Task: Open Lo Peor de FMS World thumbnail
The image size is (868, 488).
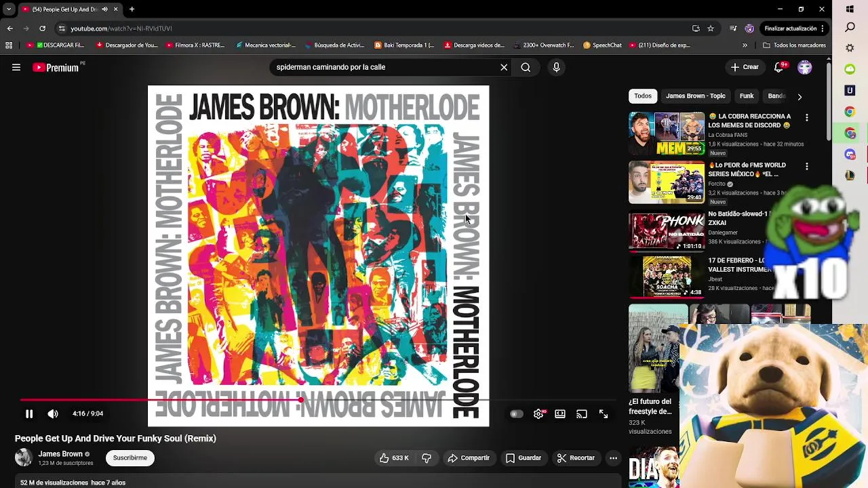Action: (x=667, y=182)
